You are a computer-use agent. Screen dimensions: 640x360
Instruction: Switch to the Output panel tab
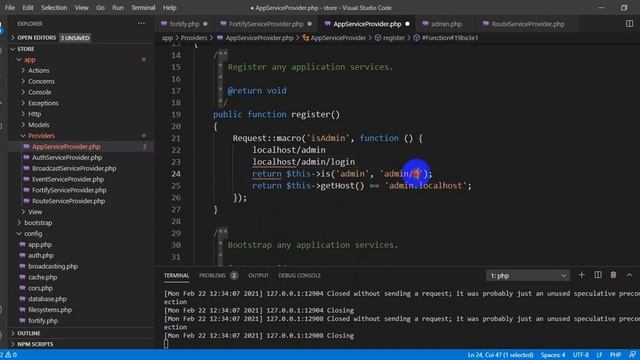pyautogui.click(x=258, y=276)
